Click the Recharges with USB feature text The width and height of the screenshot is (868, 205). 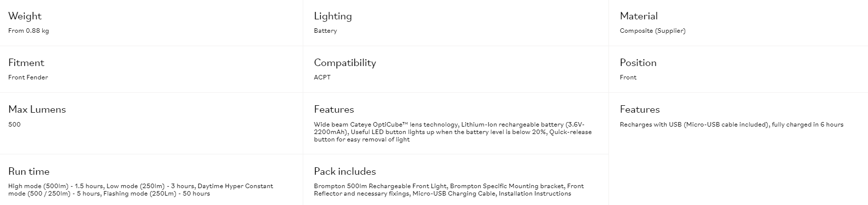click(x=731, y=125)
